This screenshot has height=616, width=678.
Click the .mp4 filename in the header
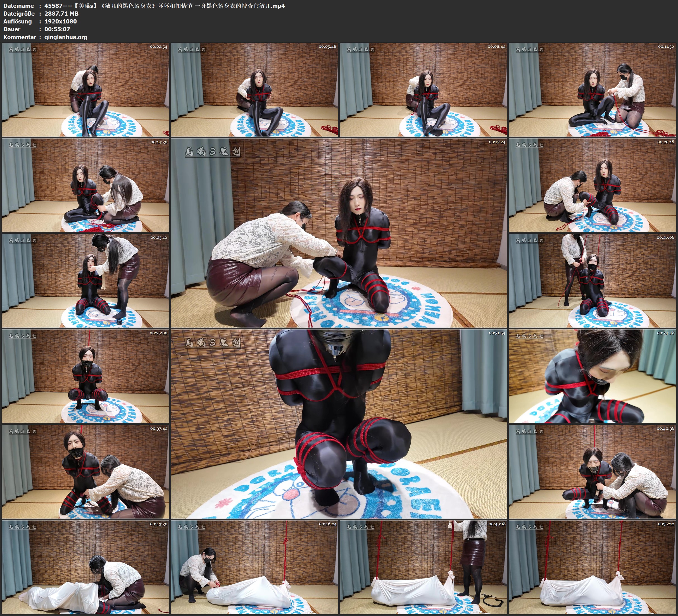[165, 6]
